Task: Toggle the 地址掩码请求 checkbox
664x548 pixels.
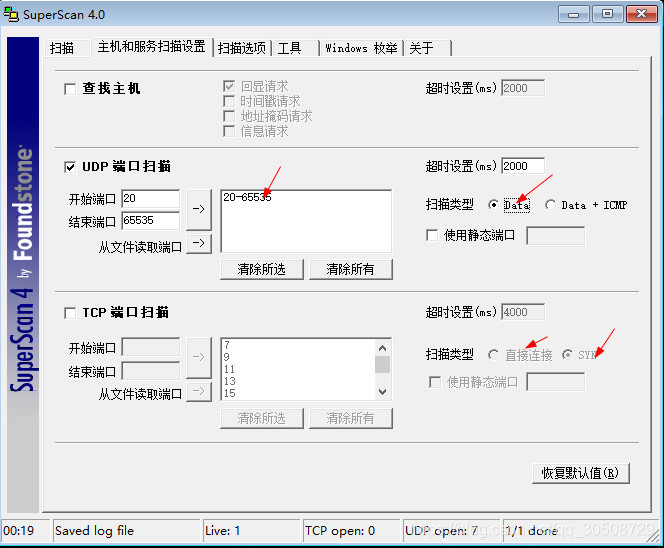Action: 229,116
